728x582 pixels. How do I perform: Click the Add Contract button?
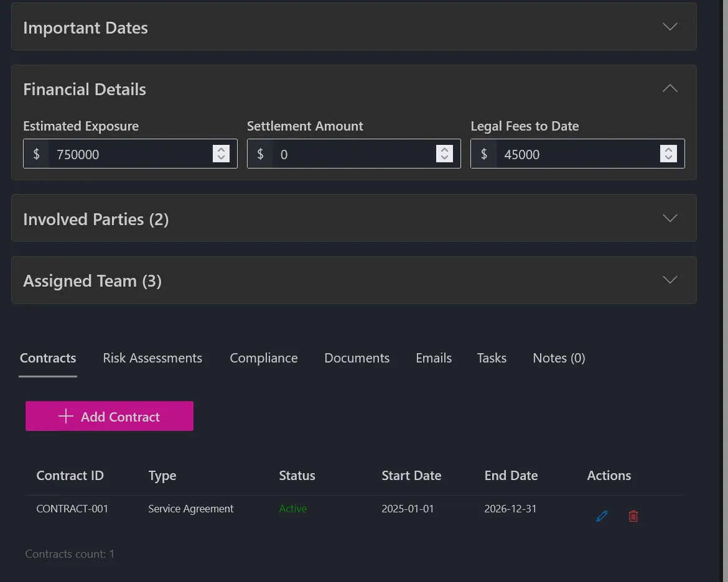(x=110, y=417)
